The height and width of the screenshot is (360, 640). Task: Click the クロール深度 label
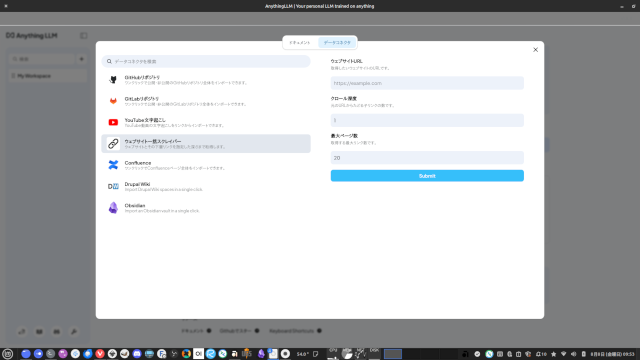pos(344,98)
